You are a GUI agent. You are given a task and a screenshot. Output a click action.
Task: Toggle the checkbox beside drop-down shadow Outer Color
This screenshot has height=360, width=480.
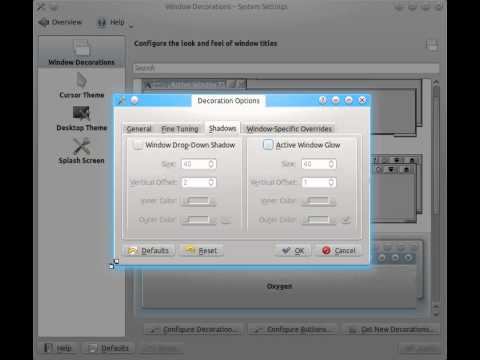[x=226, y=220]
